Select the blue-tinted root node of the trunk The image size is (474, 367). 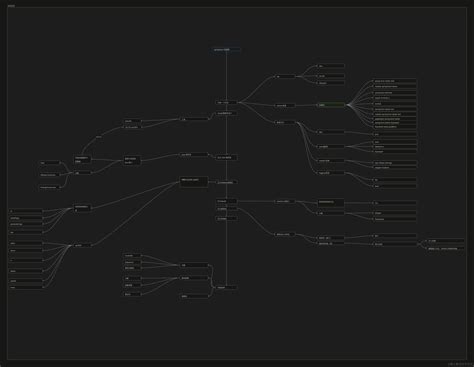point(226,50)
